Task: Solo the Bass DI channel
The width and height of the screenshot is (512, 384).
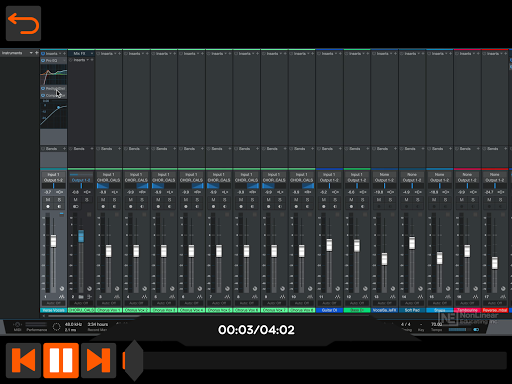Action: coord(363,200)
